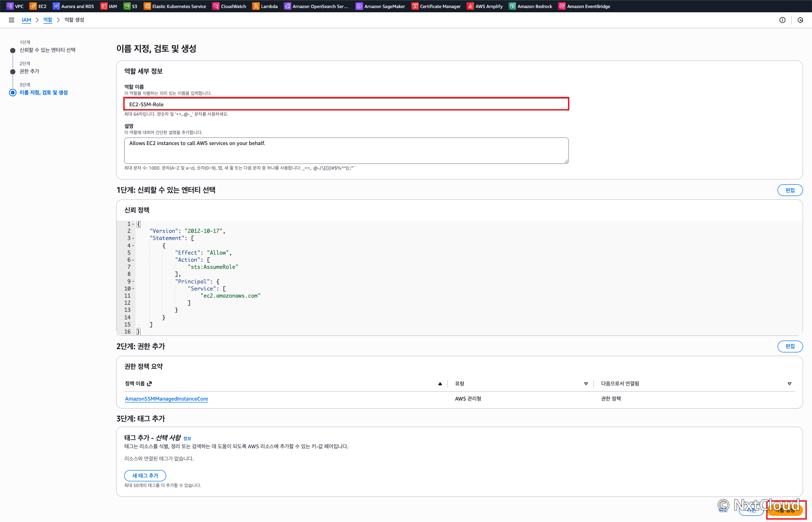Image resolution: width=812 pixels, height=522 pixels.
Task: Select step 3 이름 지정, 검토 및 생성
Action: pyautogui.click(x=43, y=93)
